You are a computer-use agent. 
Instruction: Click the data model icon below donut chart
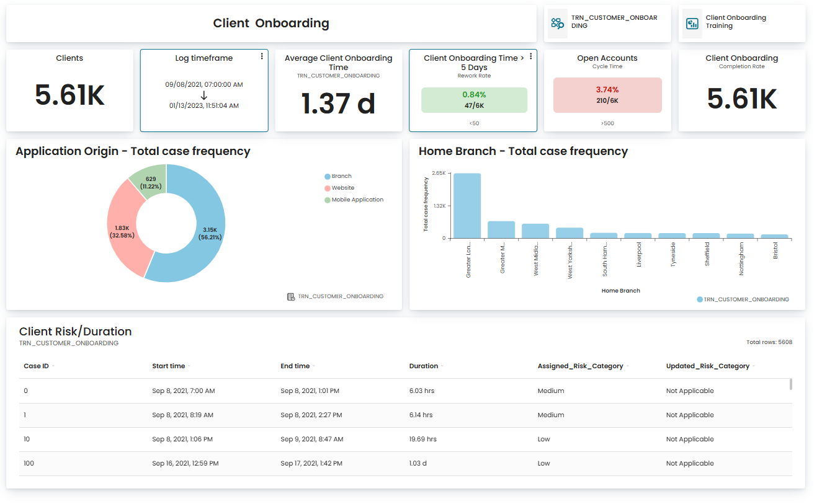pos(291,297)
